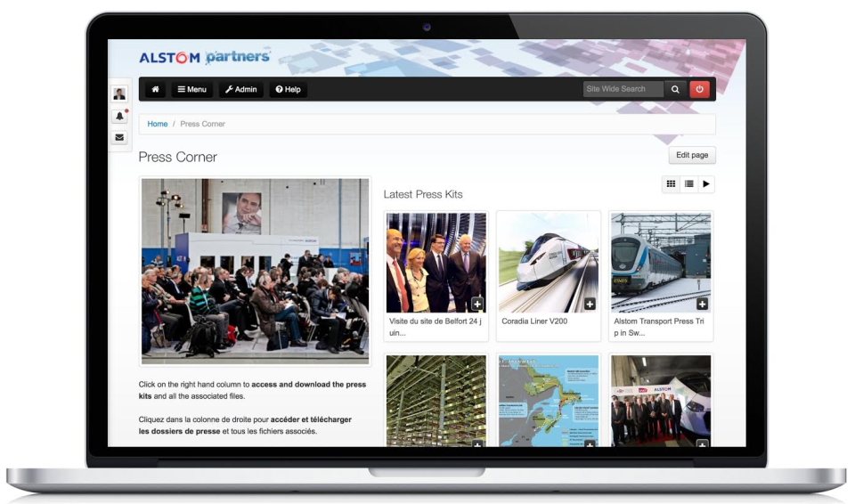Open the map press kit thumbnail

548,401
